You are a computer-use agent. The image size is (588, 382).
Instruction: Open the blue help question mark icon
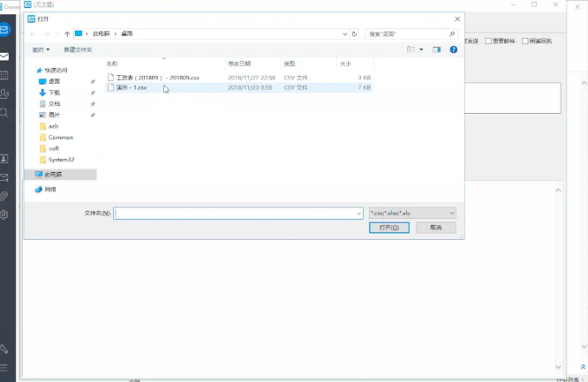(x=453, y=49)
